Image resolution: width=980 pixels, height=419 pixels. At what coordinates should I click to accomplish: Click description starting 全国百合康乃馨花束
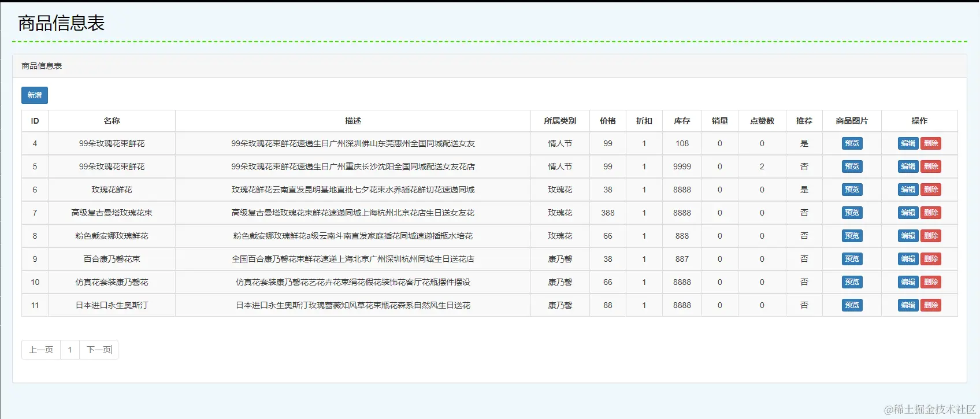point(353,259)
